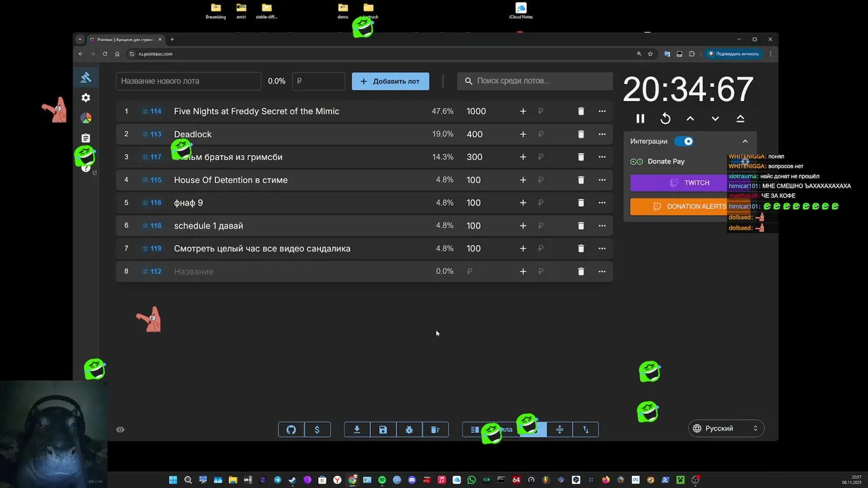
Task: Reload the page in Chrome
Action: (105, 54)
